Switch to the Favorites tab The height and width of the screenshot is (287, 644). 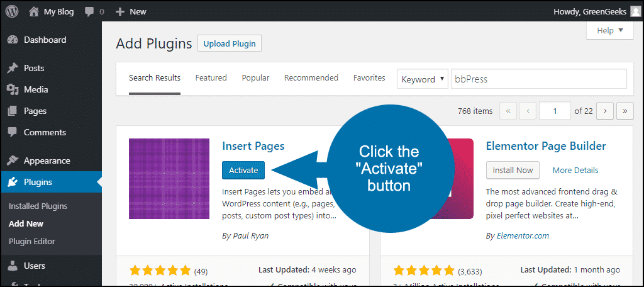[x=369, y=78]
